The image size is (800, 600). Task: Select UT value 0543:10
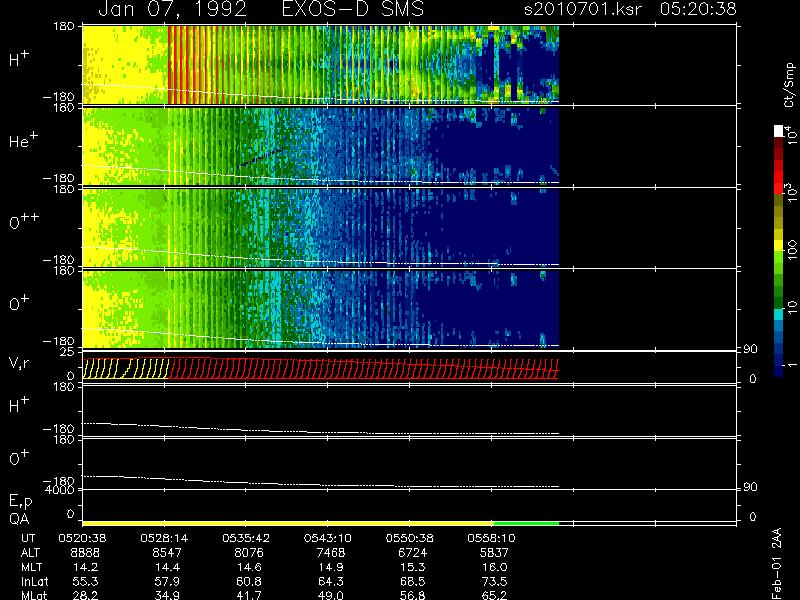click(328, 538)
